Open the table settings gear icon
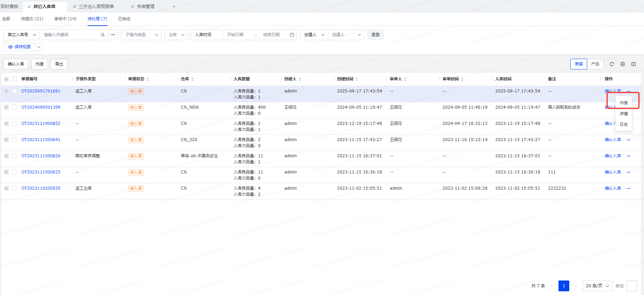The height and width of the screenshot is (295, 644). pyautogui.click(x=622, y=64)
